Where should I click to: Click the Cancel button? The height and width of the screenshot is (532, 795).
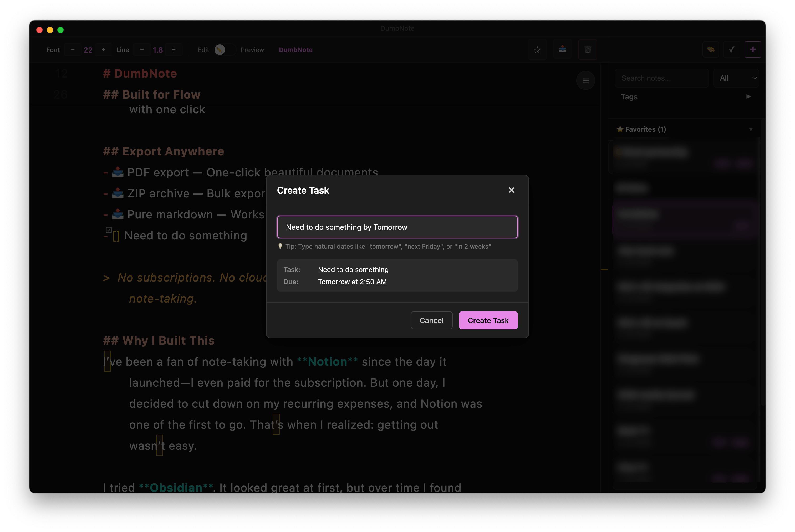[x=431, y=320]
